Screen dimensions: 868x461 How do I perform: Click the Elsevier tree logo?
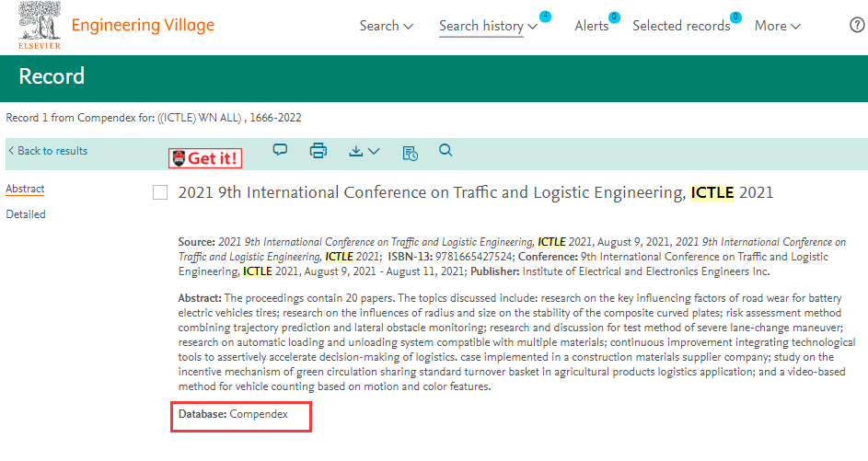(x=40, y=25)
